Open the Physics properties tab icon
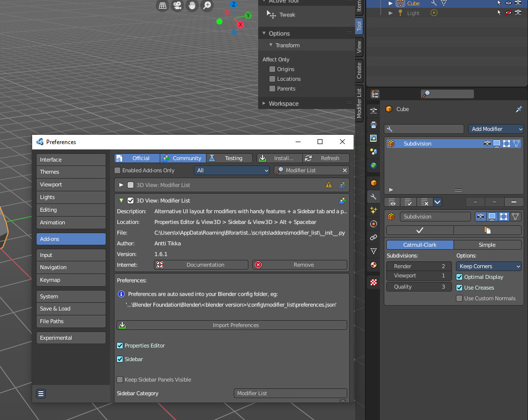 click(374, 224)
